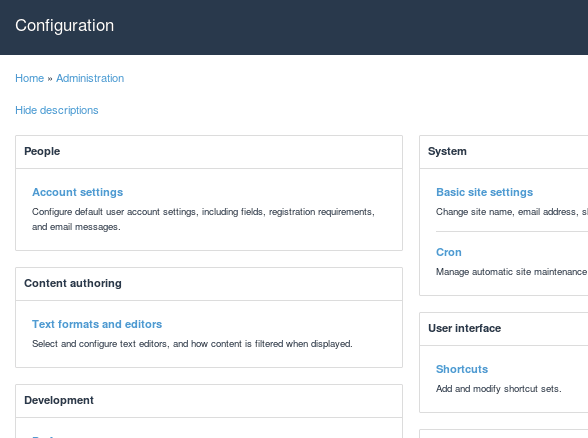Open Account settings
Viewport: 588px width, 438px height.
78,192
